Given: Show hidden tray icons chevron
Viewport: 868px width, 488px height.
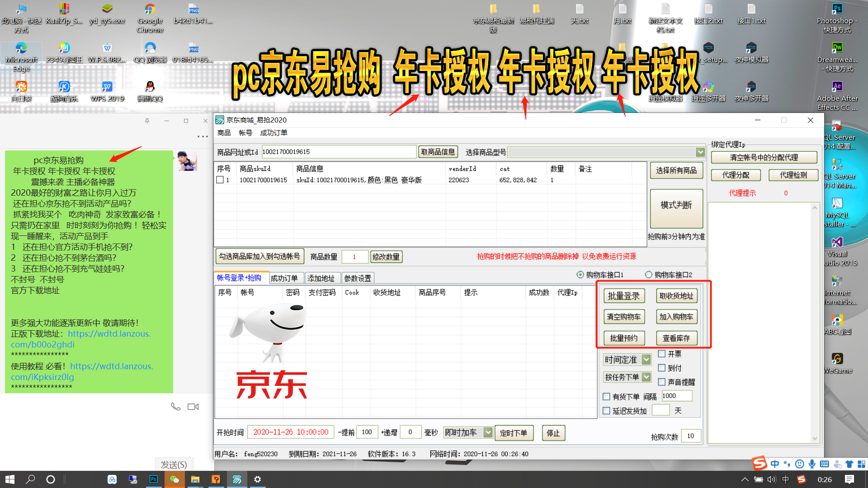Looking at the screenshot, I should (x=745, y=479).
